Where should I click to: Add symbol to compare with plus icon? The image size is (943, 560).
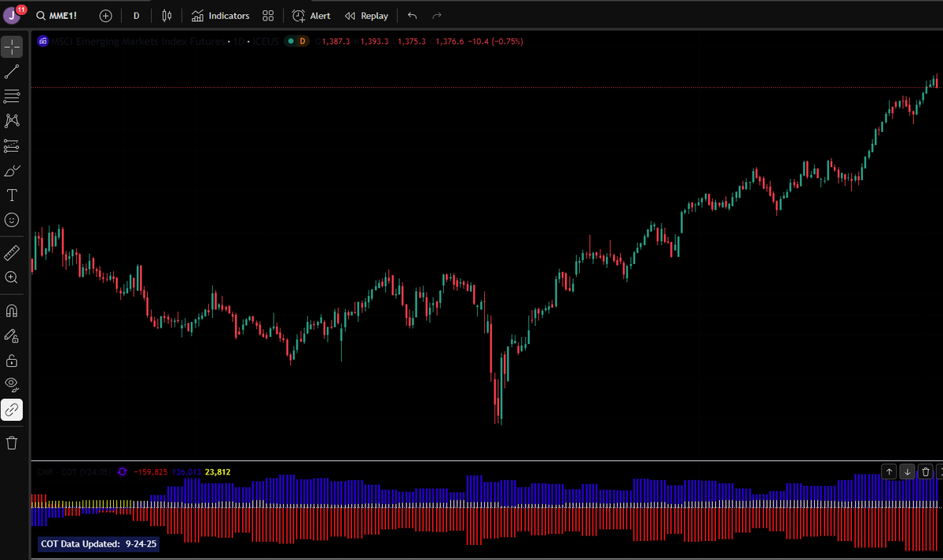pos(106,16)
